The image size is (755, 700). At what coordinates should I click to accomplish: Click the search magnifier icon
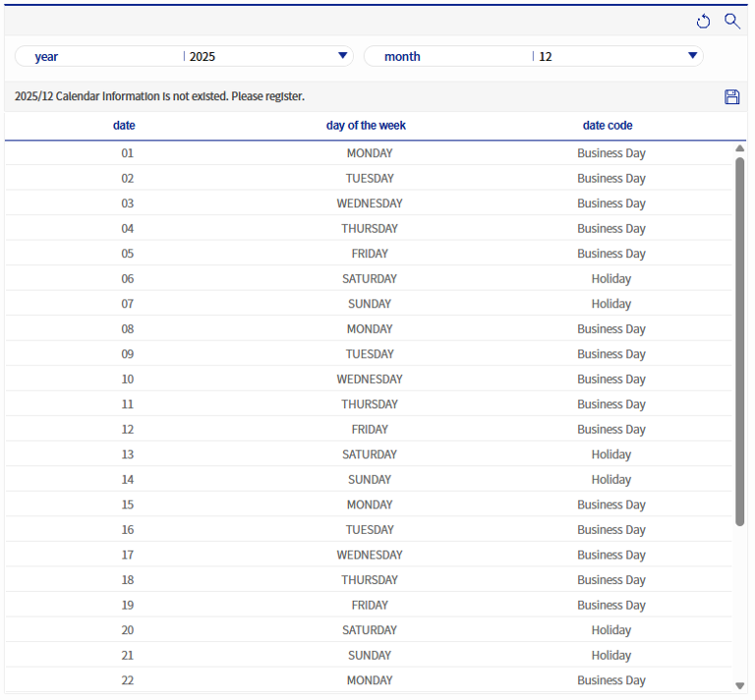(731, 21)
